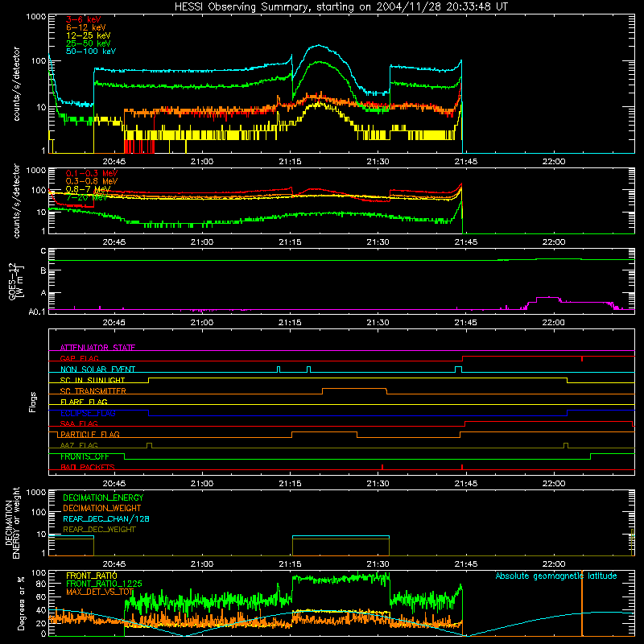Click the GAP_FLAG label
This screenshot has width=644, height=644.
click(x=79, y=358)
